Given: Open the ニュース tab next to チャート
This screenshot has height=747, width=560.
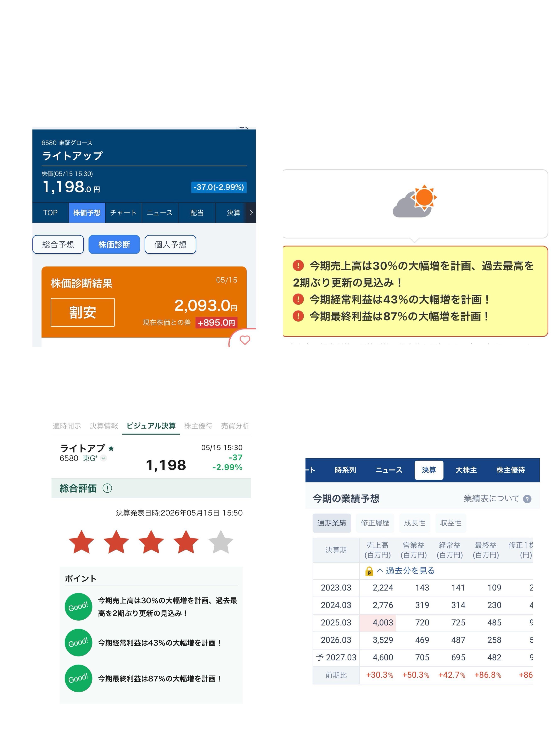Looking at the screenshot, I should tap(160, 213).
